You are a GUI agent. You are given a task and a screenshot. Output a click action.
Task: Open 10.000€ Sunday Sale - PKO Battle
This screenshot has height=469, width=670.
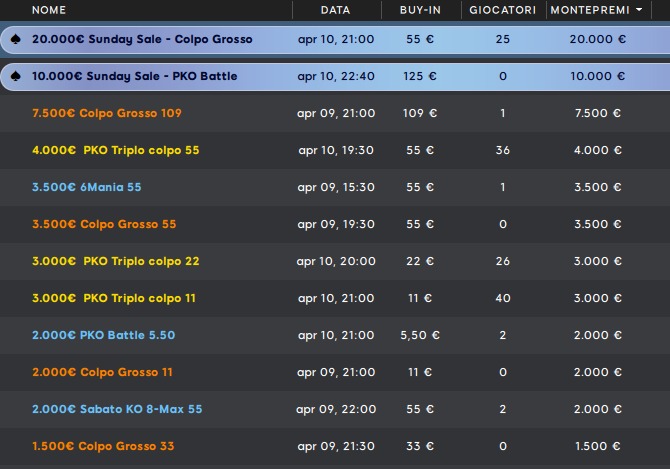pos(335,76)
